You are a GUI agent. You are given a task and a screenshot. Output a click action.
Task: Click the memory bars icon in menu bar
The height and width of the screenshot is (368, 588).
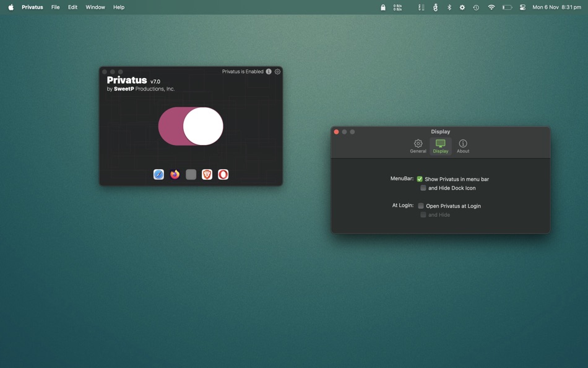[421, 7]
